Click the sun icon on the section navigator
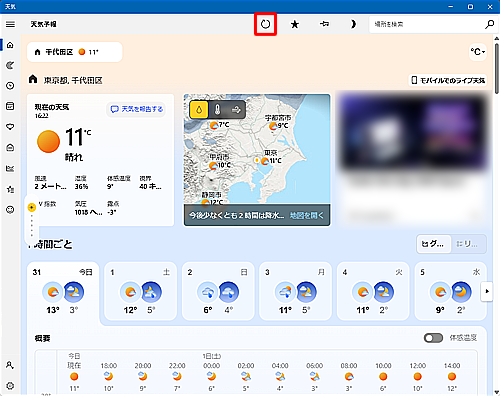This screenshot has width=500, height=396. click(32, 208)
